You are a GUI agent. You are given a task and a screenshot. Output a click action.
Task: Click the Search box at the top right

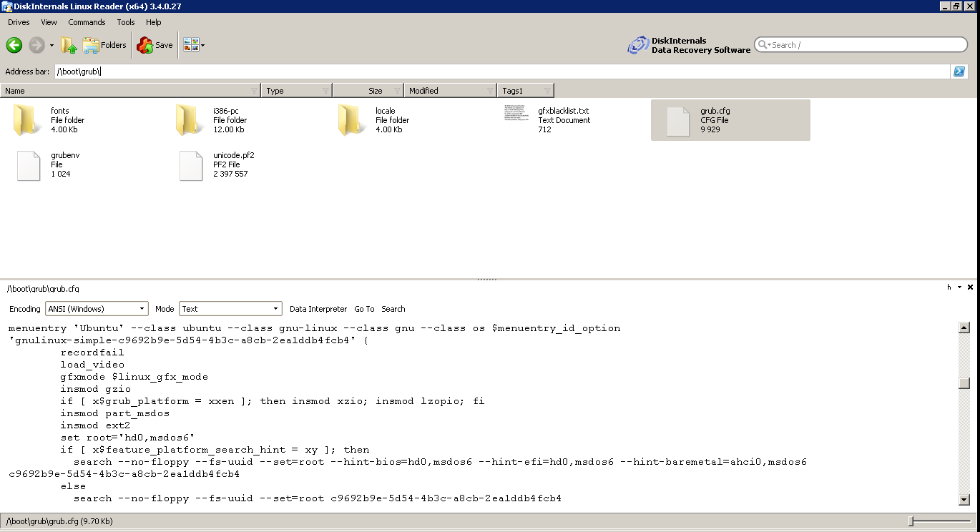(x=861, y=44)
